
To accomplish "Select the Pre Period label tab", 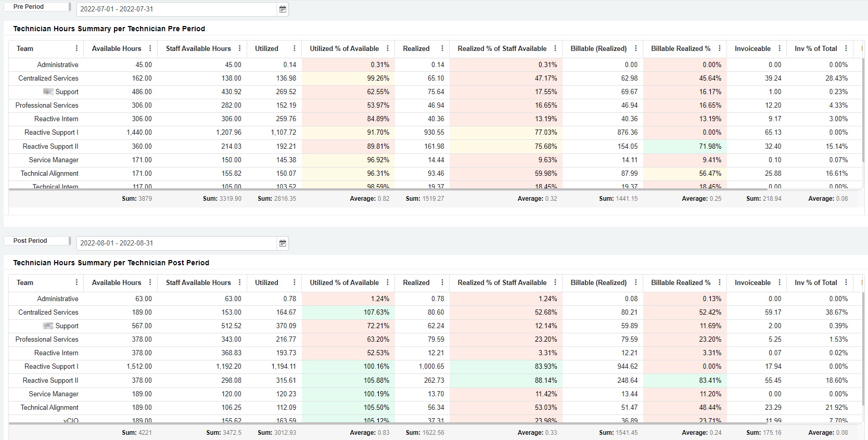I will (37, 7).
